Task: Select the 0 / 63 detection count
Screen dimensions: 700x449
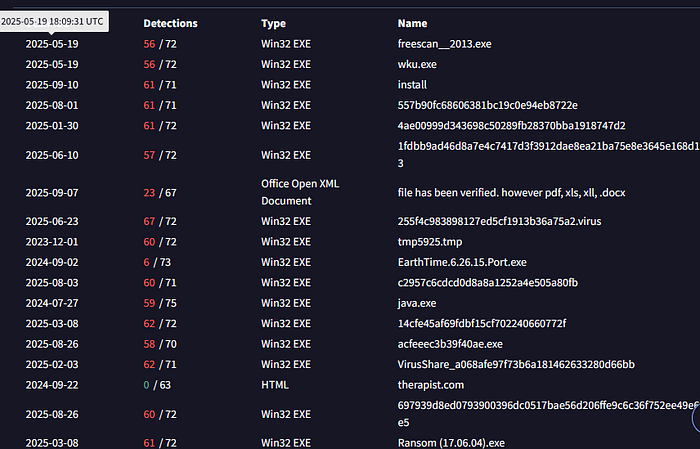Action: (x=157, y=385)
